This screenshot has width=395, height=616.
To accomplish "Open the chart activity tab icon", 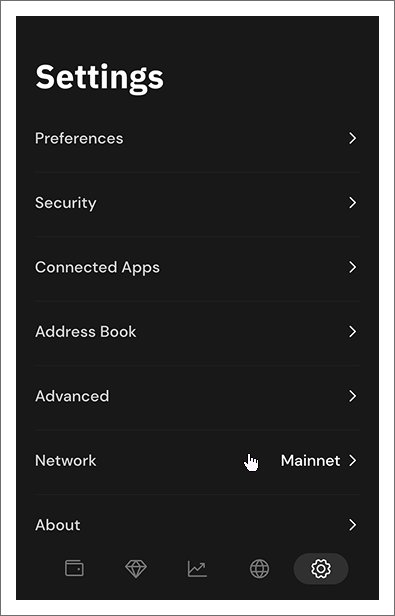I will click(197, 568).
